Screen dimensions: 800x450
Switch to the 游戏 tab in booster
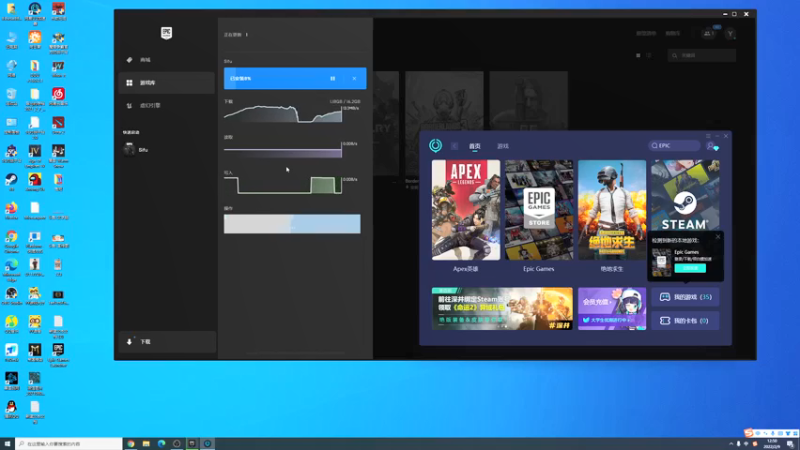(503, 146)
